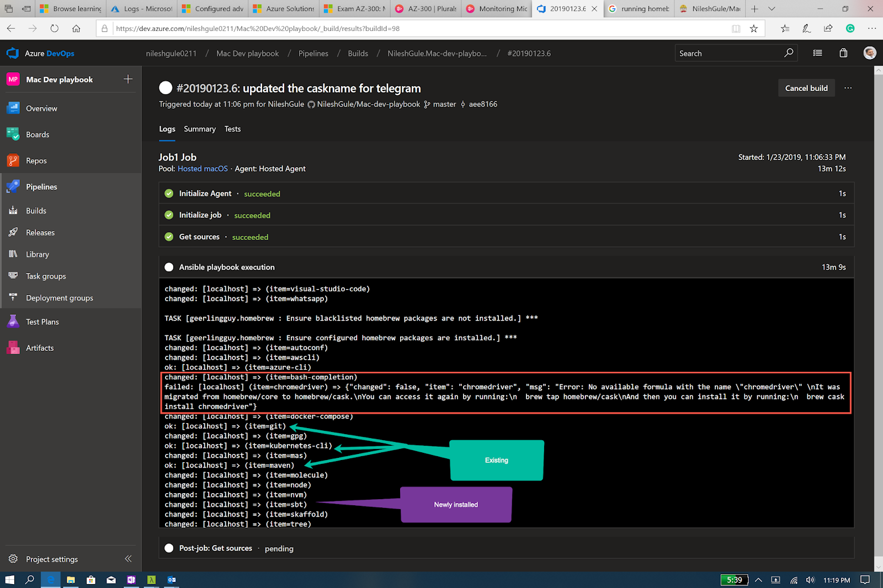Viewport: 883px width, 588px height.
Task: Switch to the Summary tab
Action: point(200,129)
